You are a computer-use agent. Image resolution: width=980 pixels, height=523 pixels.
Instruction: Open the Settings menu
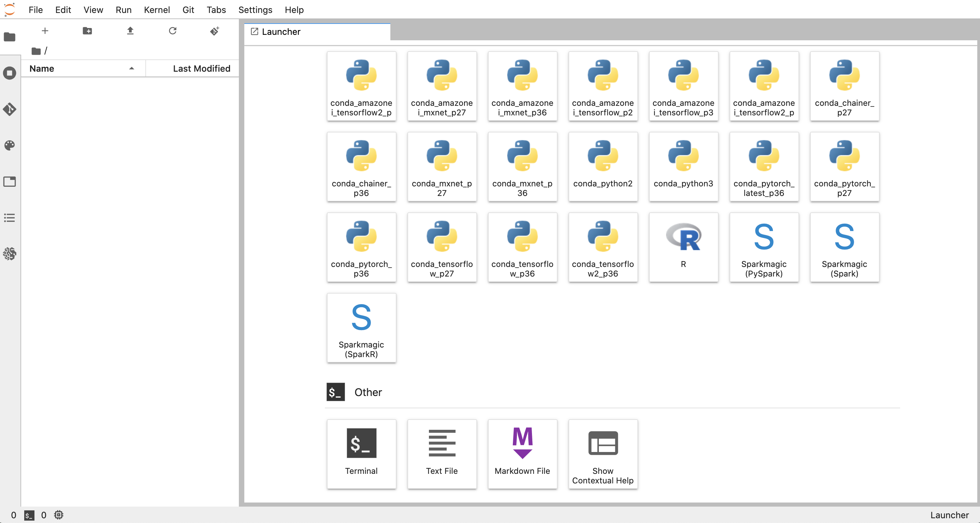pos(255,10)
